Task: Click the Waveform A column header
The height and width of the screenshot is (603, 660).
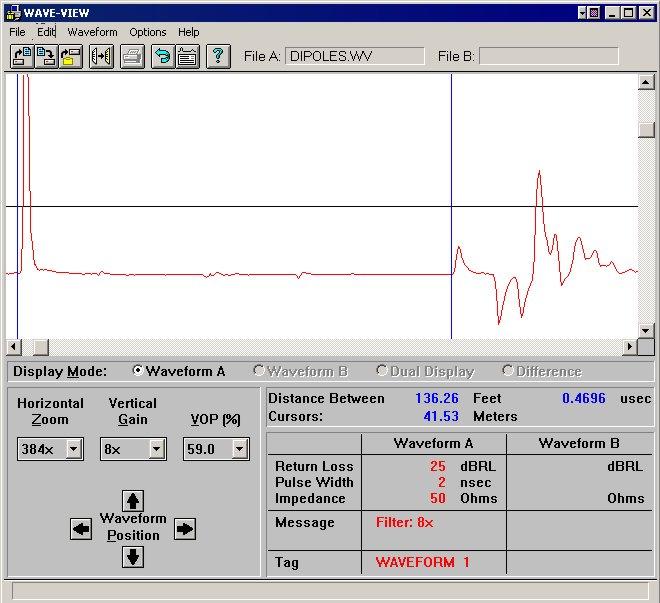Action: (x=433, y=443)
